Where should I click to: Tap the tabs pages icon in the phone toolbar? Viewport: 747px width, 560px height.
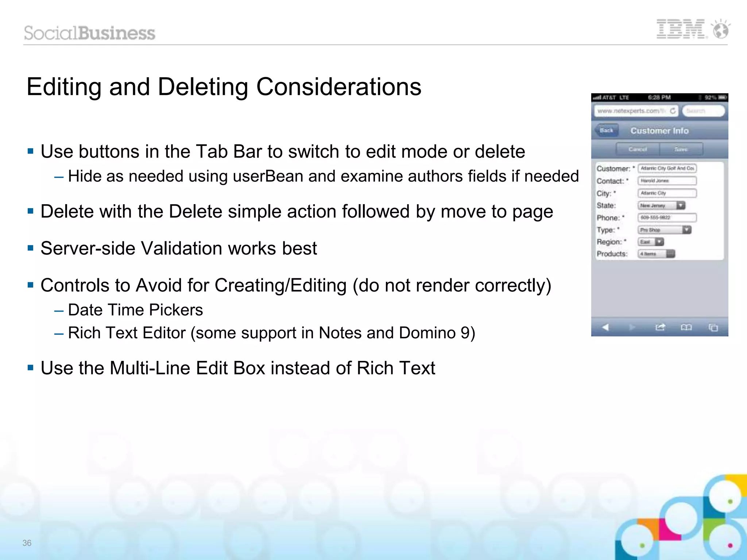point(713,327)
